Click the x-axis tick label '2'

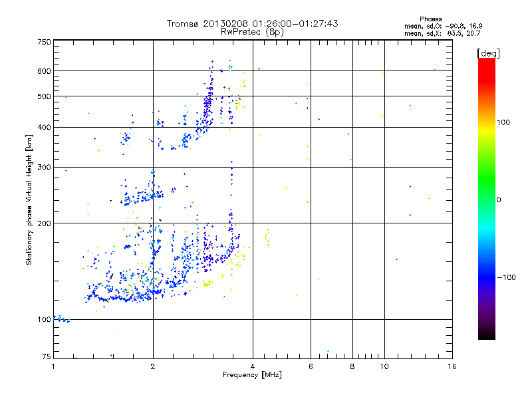[153, 366]
